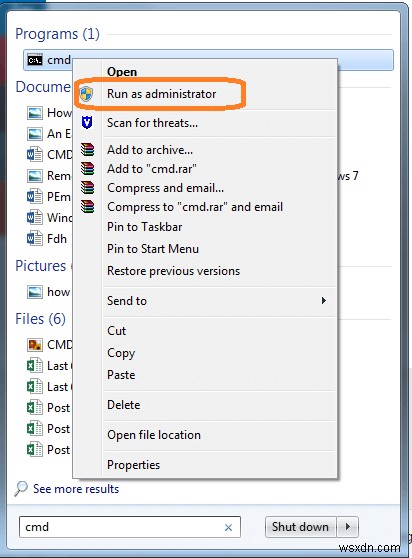The width and height of the screenshot is (412, 558).
Task: Click the image icon next to Rem document
Action: [35, 176]
